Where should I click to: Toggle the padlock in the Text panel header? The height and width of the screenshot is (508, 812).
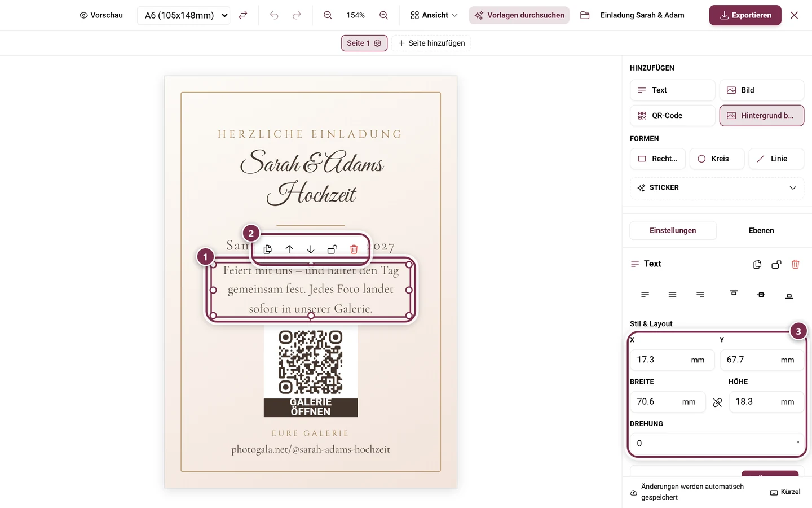click(x=776, y=264)
